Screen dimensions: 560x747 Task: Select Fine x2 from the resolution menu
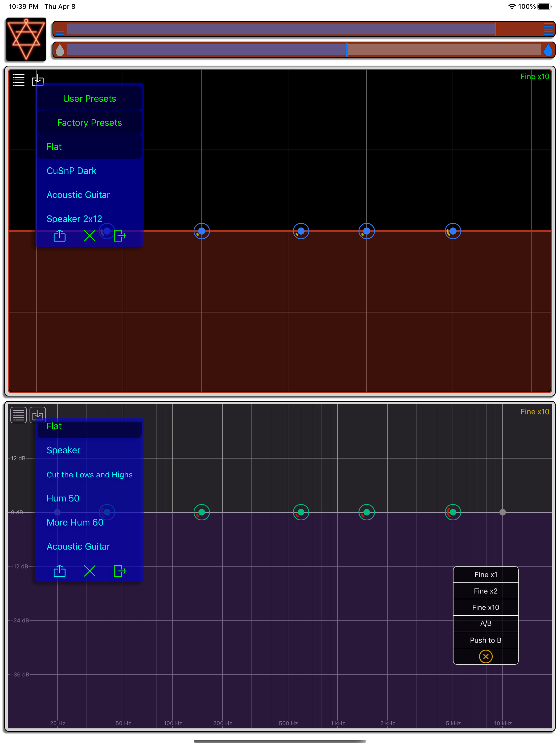(x=486, y=591)
